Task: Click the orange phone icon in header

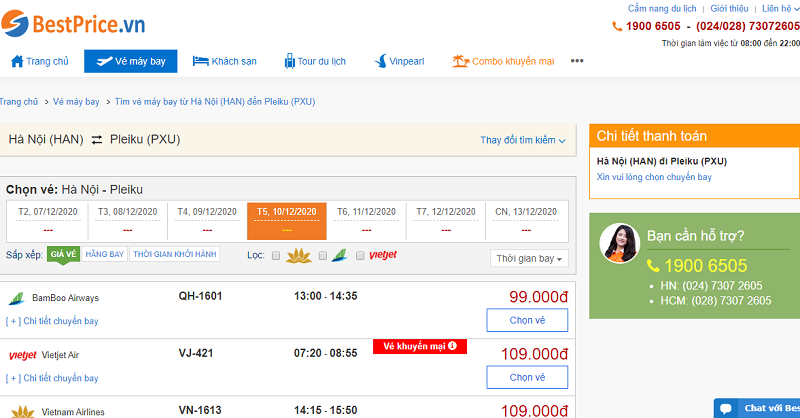Action: [x=617, y=26]
